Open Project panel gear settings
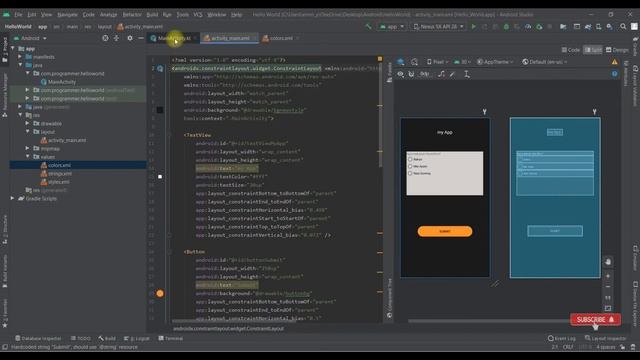Screen dimensions: 640x360 [x=130, y=38]
